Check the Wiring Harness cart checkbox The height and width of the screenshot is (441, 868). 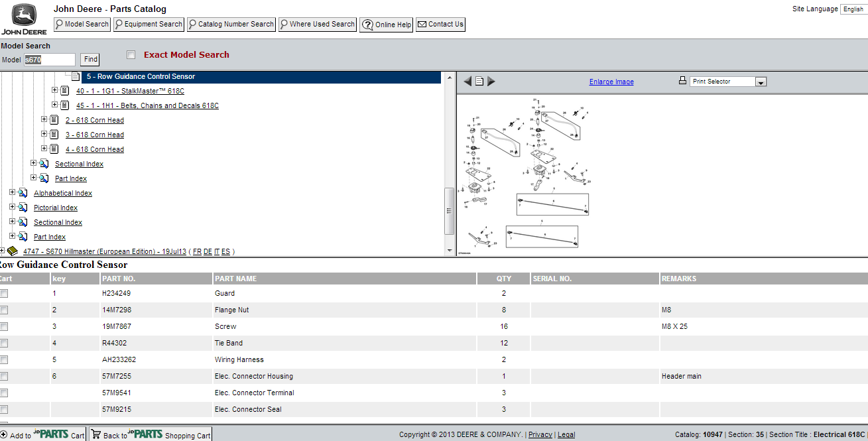pyautogui.click(x=4, y=359)
